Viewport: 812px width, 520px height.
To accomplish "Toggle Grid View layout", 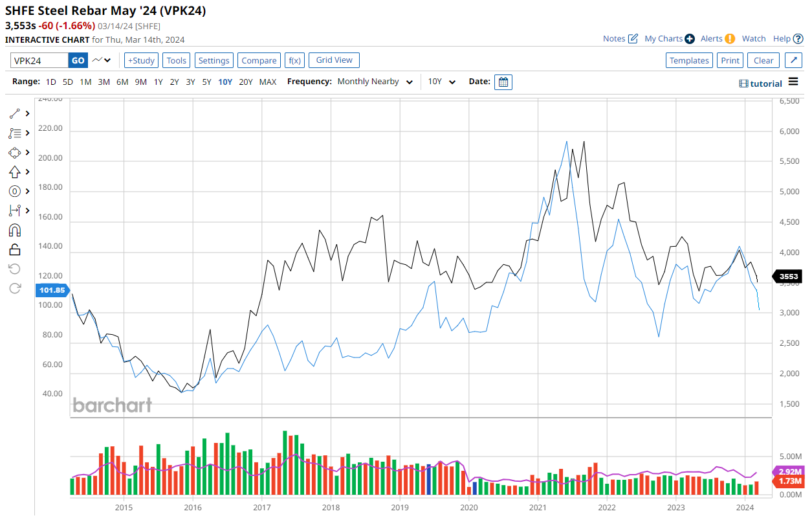I will [334, 60].
